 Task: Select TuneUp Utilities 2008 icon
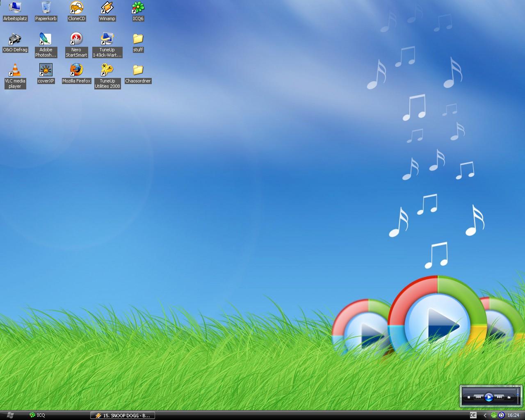107,76
